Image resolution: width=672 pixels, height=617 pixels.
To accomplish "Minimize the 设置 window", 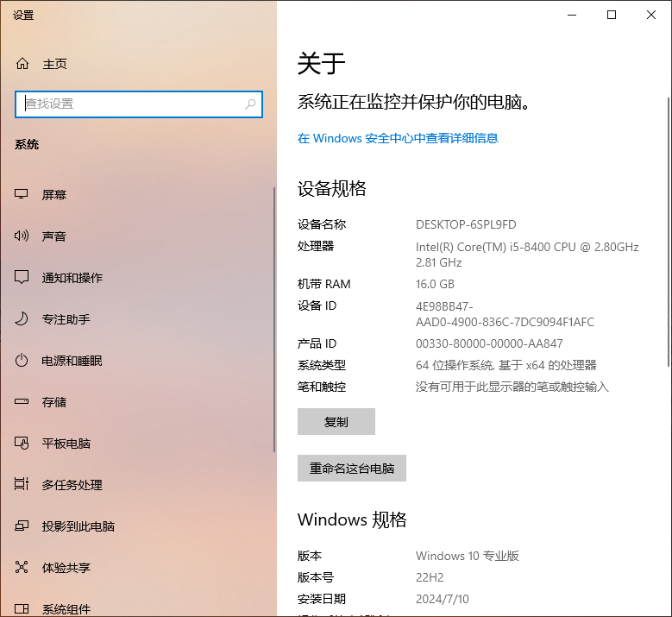I will [x=572, y=15].
